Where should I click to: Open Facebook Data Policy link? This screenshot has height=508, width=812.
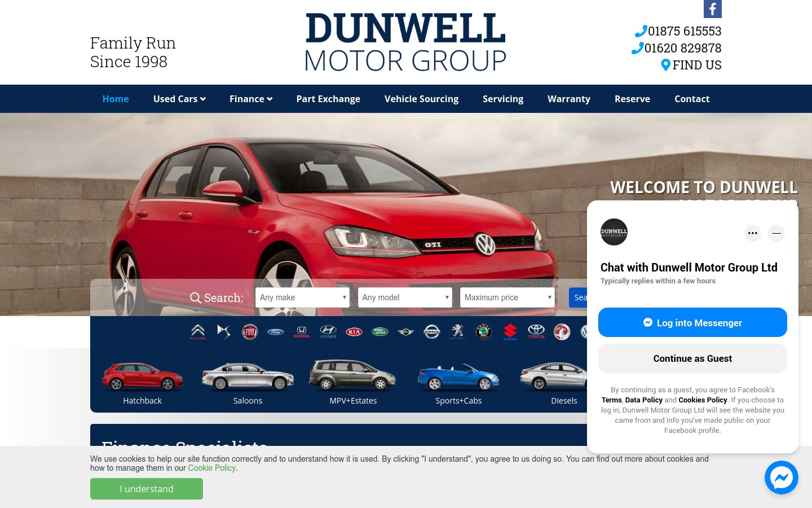click(x=643, y=400)
